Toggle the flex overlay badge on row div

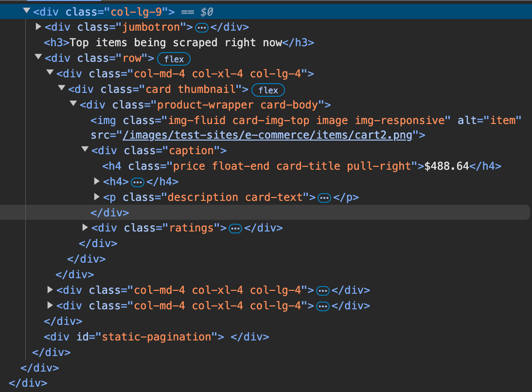tap(174, 58)
